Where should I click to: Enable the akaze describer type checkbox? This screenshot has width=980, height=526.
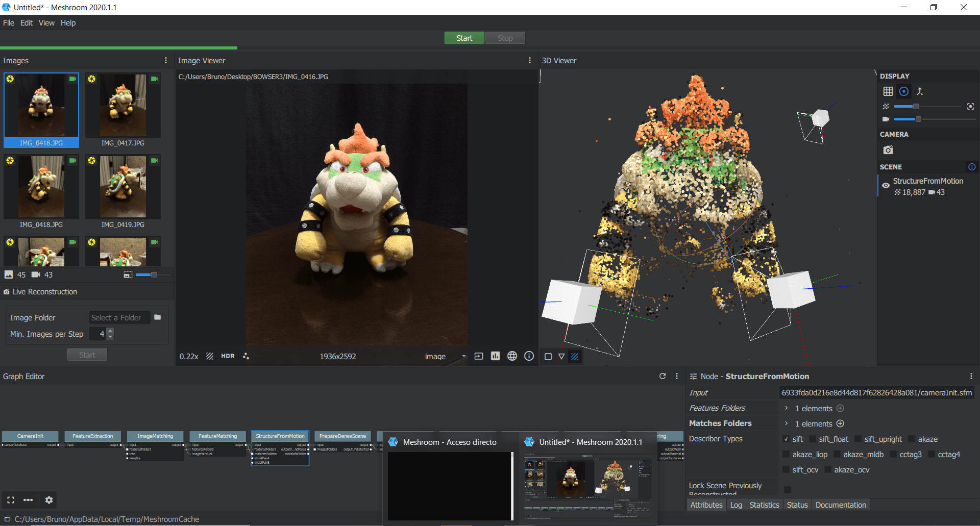[x=912, y=439]
